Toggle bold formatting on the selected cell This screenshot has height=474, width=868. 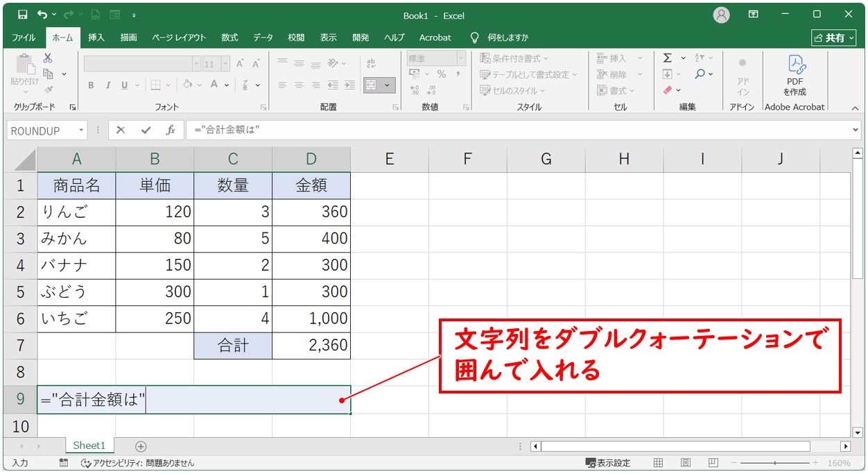91,85
